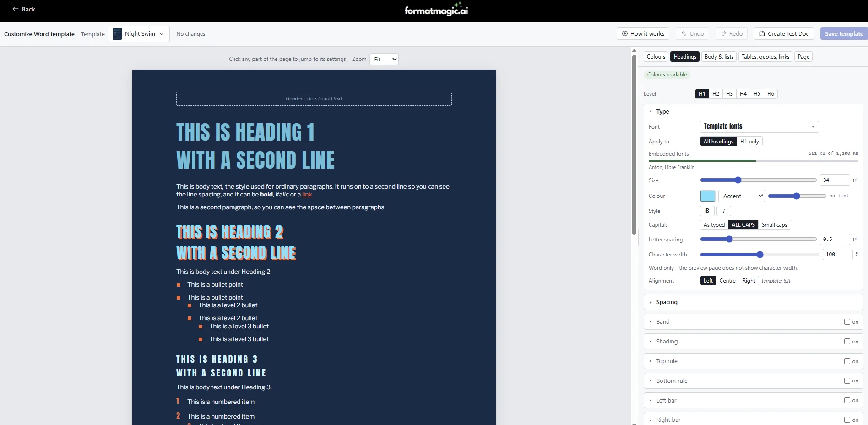868x425 pixels.
Task: Click the header placeholder to add text
Action: (x=314, y=99)
